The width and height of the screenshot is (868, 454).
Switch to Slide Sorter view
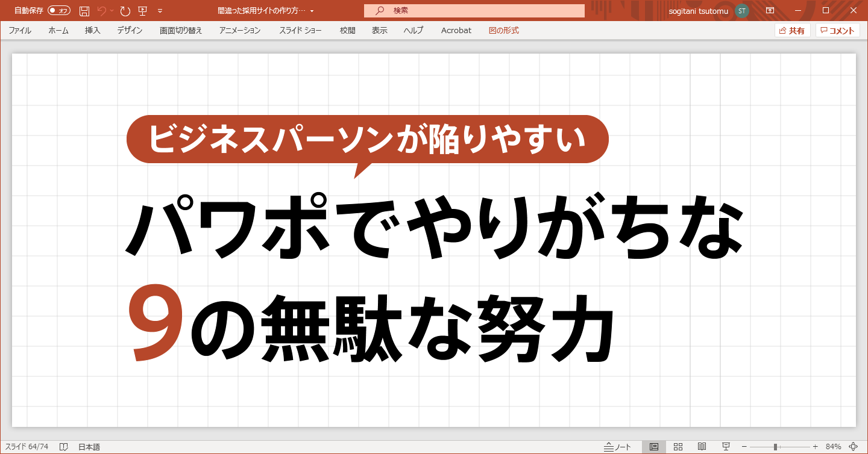click(x=677, y=446)
